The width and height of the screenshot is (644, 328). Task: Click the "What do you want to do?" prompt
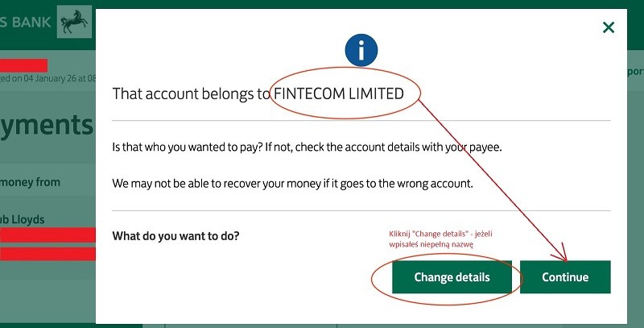click(x=175, y=236)
